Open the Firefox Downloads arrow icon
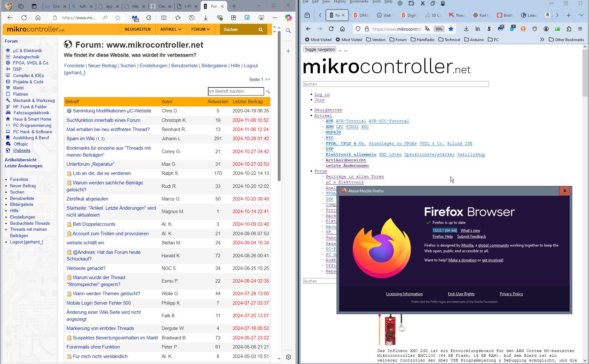The image size is (589, 364). 466,29
